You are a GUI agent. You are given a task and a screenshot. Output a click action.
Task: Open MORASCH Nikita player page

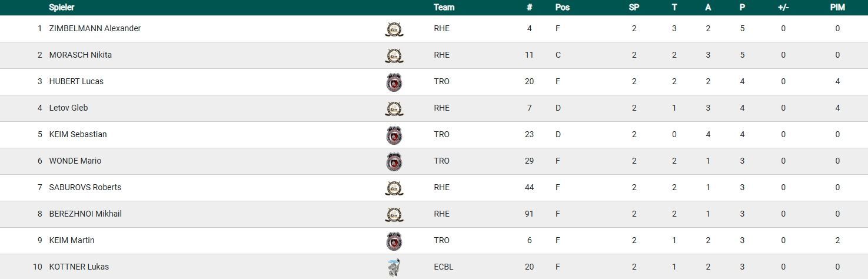point(80,55)
